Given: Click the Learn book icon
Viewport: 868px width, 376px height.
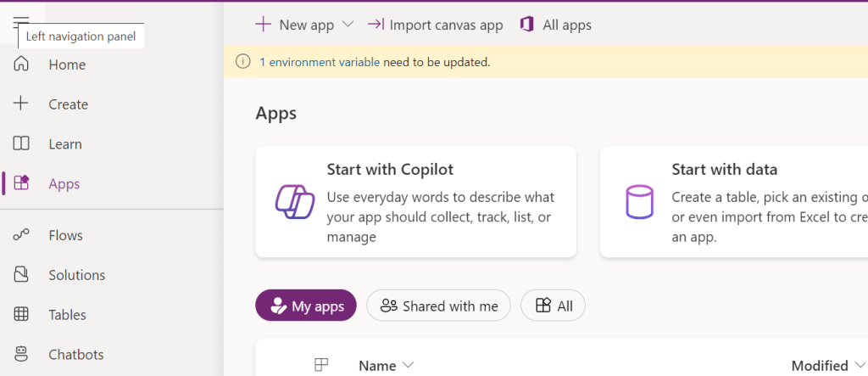Looking at the screenshot, I should [21, 143].
